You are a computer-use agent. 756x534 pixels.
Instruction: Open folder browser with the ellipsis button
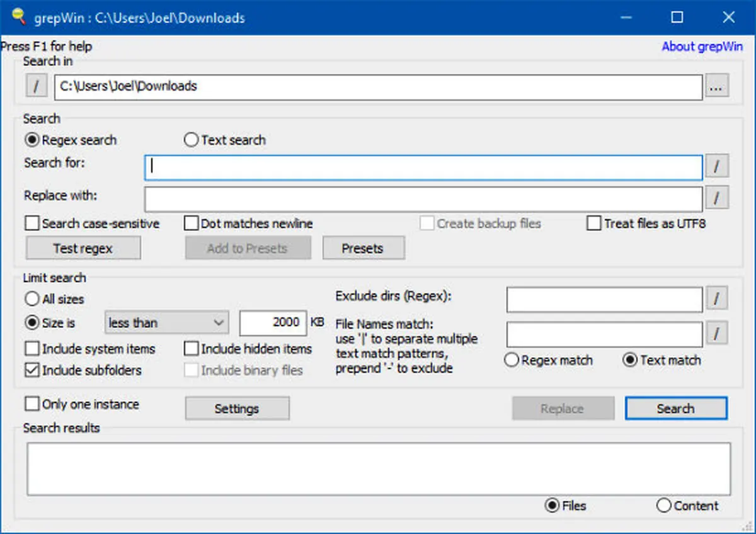[x=716, y=88]
